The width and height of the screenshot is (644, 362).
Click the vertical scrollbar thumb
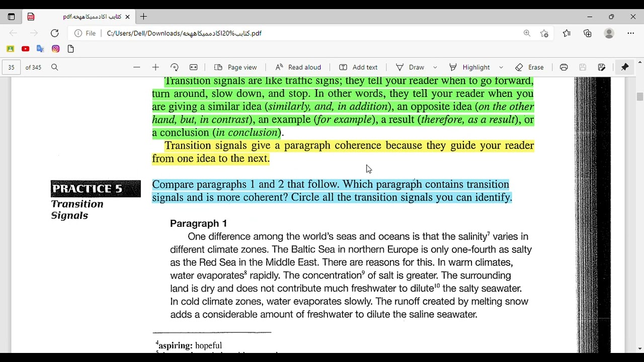pyautogui.click(x=639, y=97)
